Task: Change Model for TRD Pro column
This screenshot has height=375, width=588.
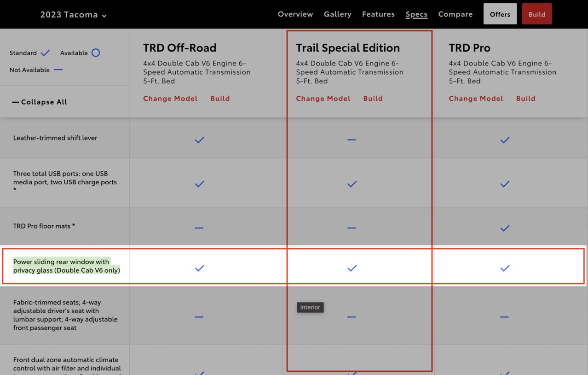Action: click(476, 99)
